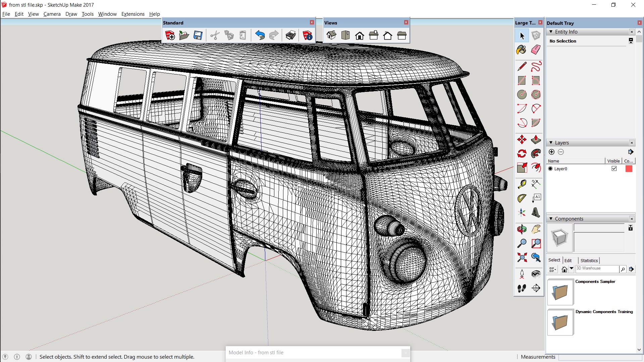The height and width of the screenshot is (362, 644).
Task: Open component navigation dropdown arrow
Action: tap(572, 268)
